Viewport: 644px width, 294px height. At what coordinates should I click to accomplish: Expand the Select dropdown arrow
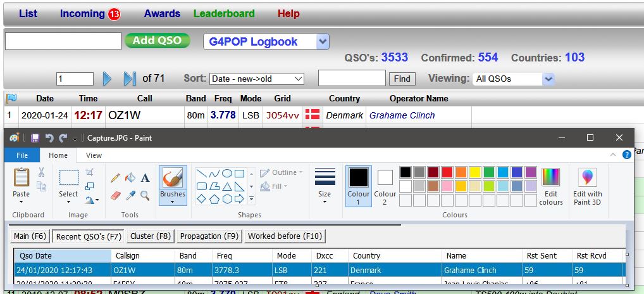(68, 202)
